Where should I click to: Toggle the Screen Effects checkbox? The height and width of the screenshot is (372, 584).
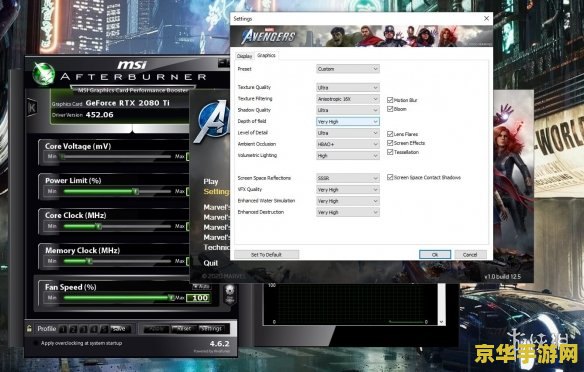[390, 143]
